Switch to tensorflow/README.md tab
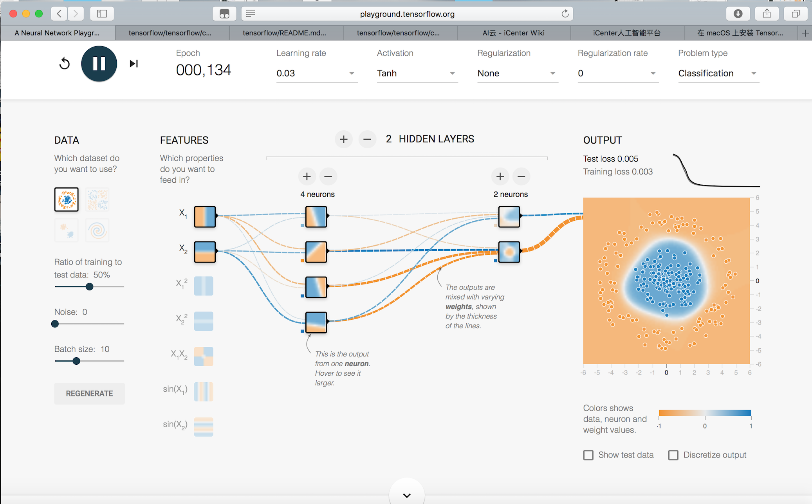The height and width of the screenshot is (504, 812). pyautogui.click(x=286, y=33)
